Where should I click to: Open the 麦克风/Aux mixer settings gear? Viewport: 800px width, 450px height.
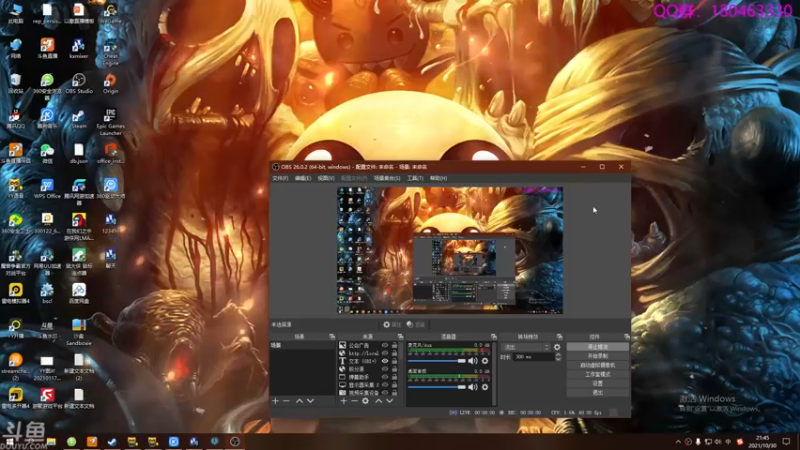click(485, 361)
